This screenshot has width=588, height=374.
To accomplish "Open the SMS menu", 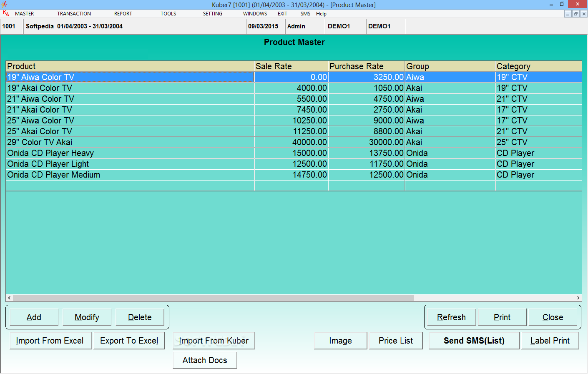I will pos(305,14).
